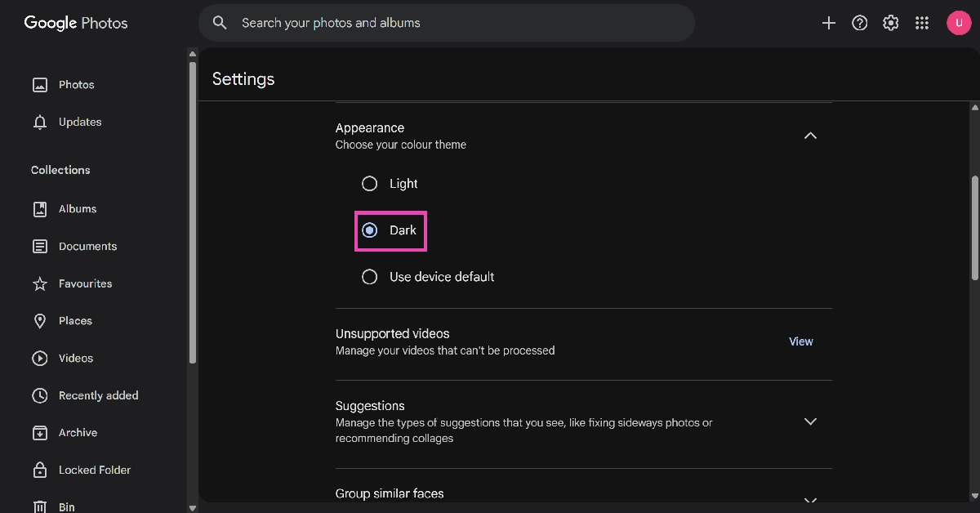
Task: Open the Google apps grid icon
Action: [922, 23]
